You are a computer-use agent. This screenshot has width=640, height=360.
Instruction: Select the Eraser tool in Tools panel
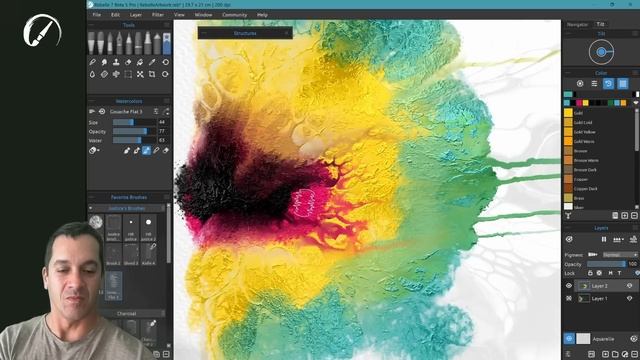(x=128, y=62)
